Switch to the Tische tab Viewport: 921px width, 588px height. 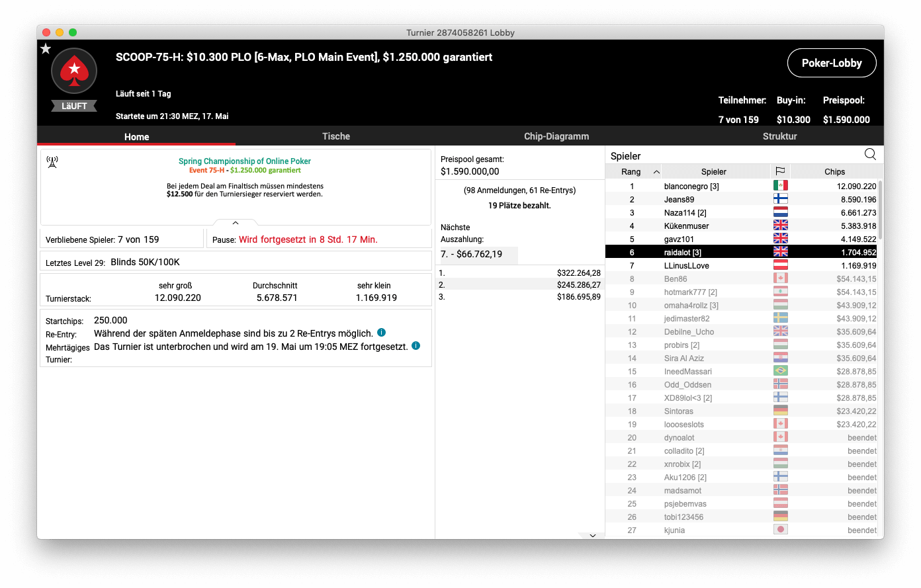pyautogui.click(x=335, y=136)
